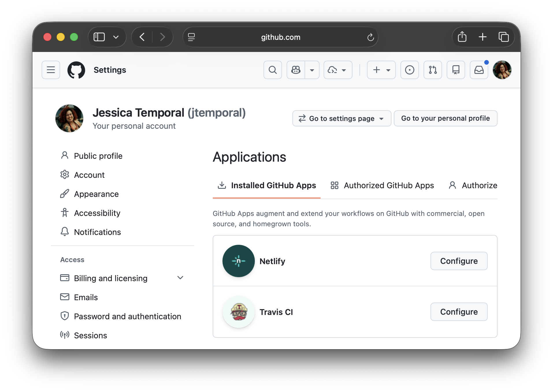The height and width of the screenshot is (392, 553).
Task: Open Appearance settings
Action: pyautogui.click(x=123, y=194)
